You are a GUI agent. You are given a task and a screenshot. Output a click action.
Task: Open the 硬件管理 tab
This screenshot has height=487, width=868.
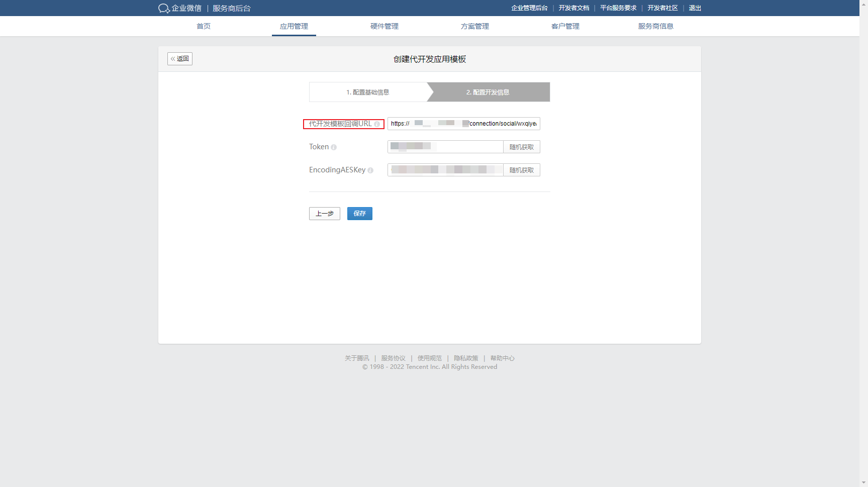[x=384, y=26]
